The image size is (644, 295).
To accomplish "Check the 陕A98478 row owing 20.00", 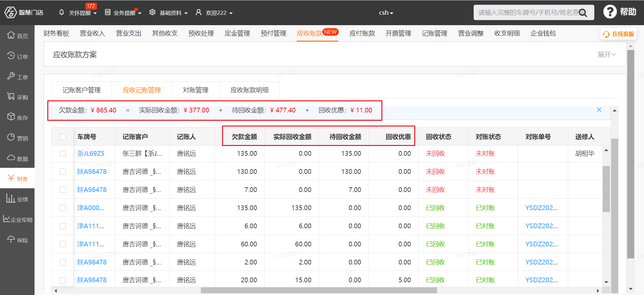I will click(63, 280).
